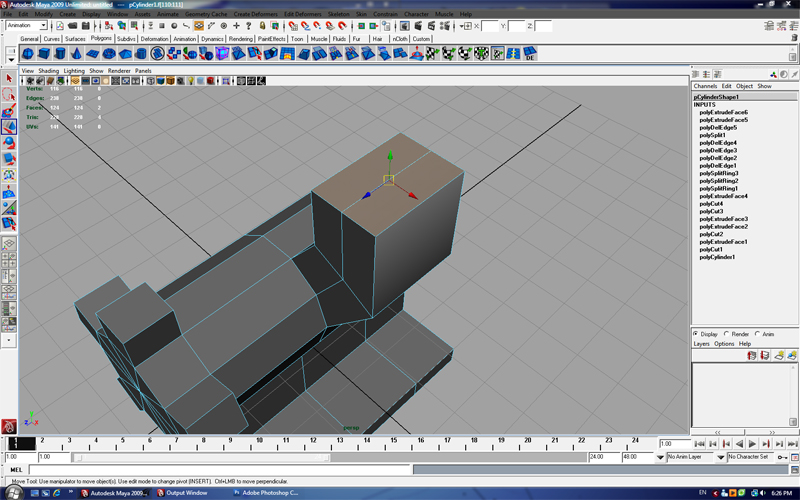Click the MEL command line input field
This screenshot has height=500, width=800.
tap(200, 469)
